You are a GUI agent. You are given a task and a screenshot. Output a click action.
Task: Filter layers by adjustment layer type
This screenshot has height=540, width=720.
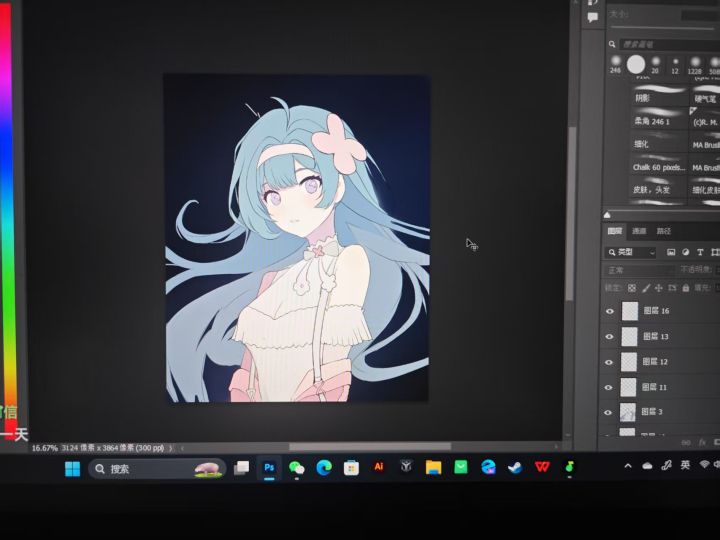click(x=686, y=252)
